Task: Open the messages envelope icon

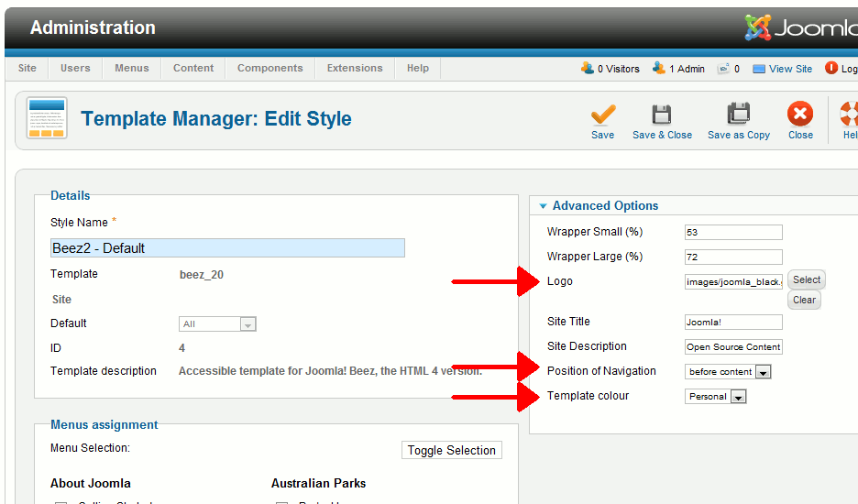Action: pyautogui.click(x=724, y=68)
